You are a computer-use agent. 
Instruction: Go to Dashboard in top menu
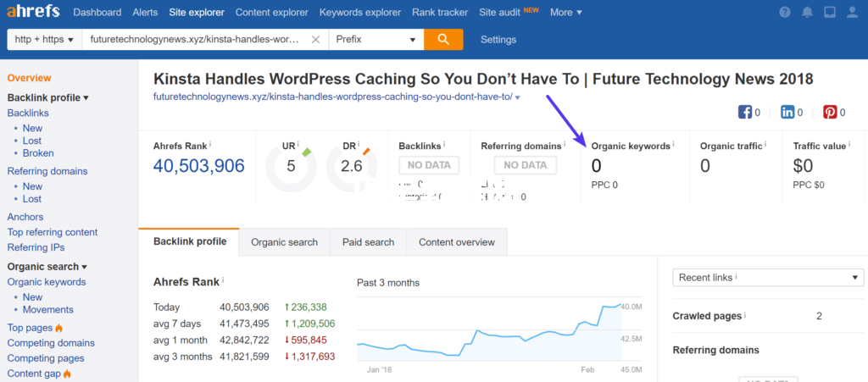click(97, 12)
